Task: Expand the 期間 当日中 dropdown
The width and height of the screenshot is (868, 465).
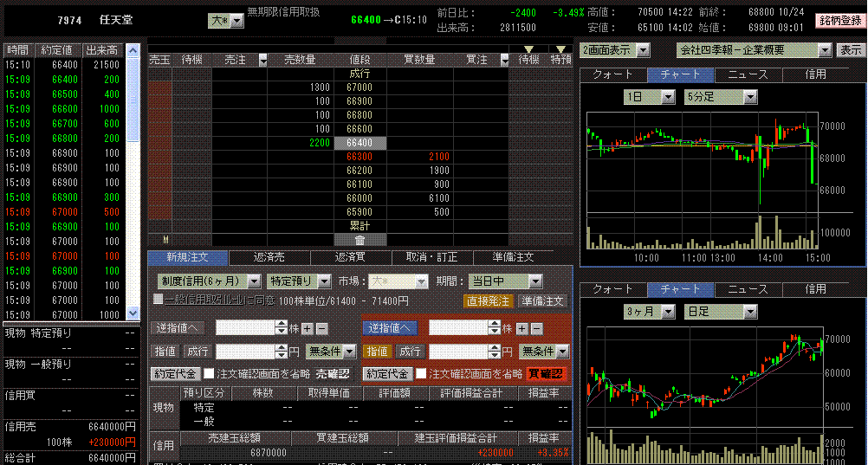Action: click(534, 281)
